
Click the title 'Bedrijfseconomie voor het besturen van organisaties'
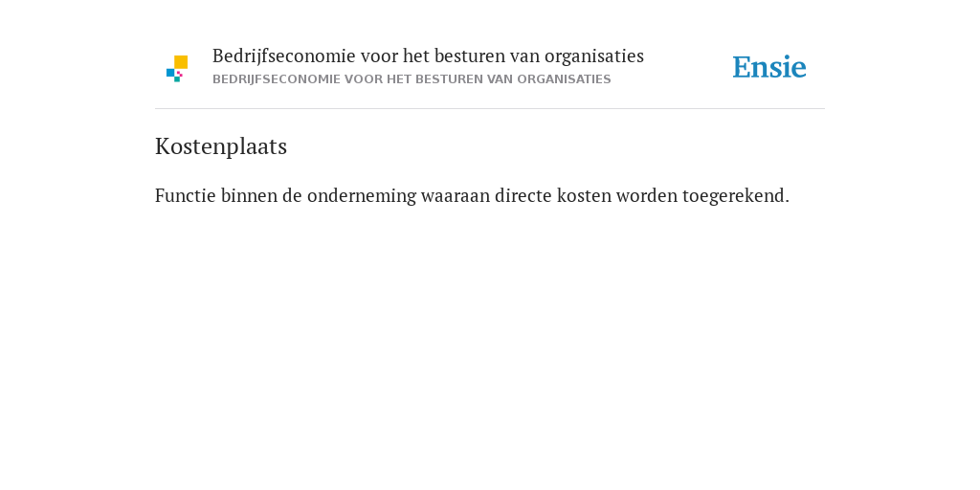(x=428, y=56)
